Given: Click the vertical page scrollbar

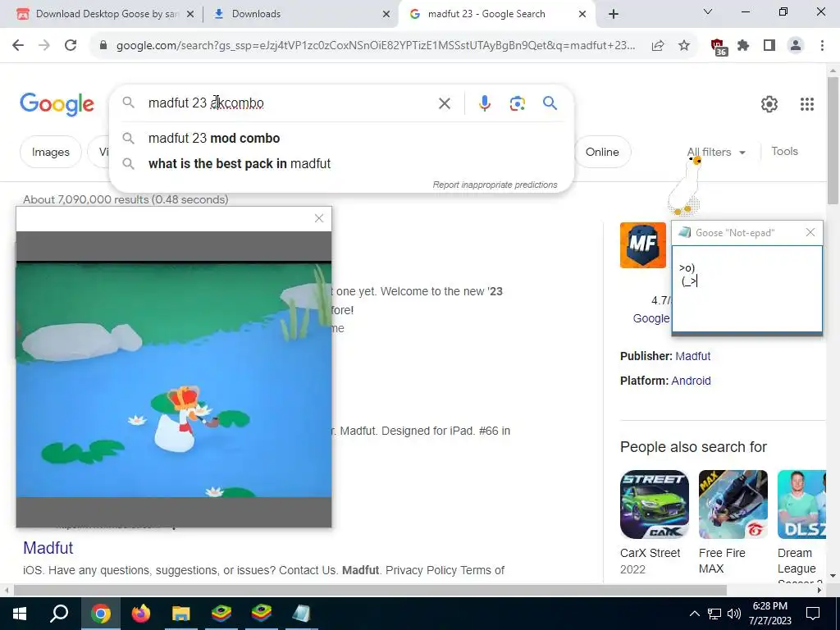Looking at the screenshot, I should click(x=833, y=140).
